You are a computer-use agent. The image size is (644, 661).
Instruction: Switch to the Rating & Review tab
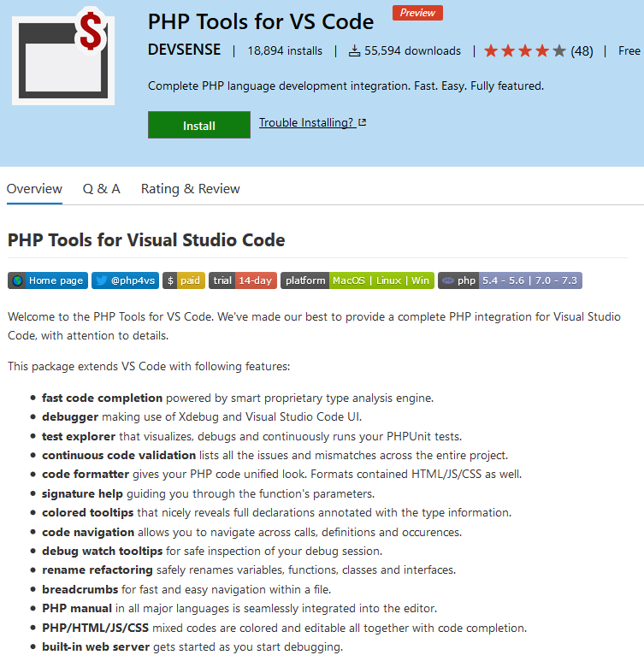tap(190, 188)
